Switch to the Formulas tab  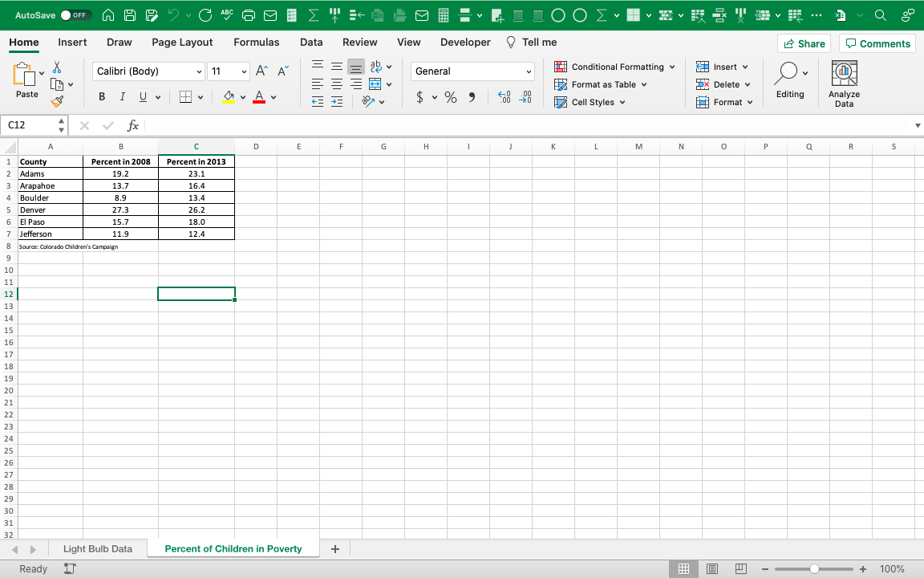257,43
